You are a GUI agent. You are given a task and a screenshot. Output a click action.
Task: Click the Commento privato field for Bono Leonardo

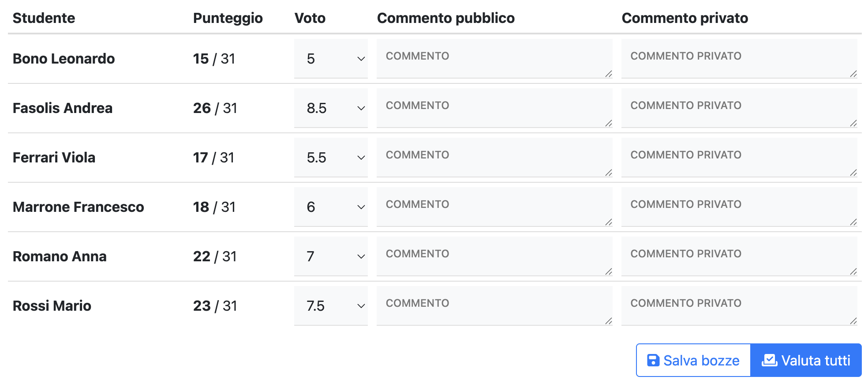tap(739, 59)
